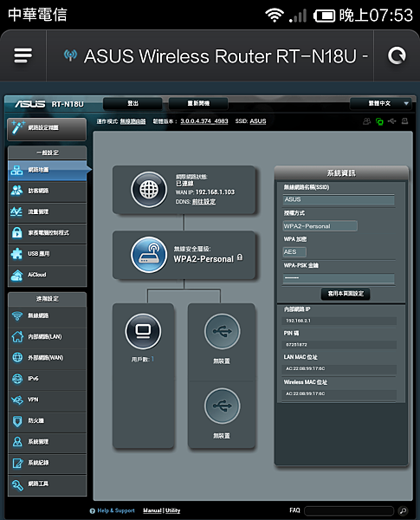Click the guest network status icon in header
Screen dimensions: 420x520
point(366,121)
